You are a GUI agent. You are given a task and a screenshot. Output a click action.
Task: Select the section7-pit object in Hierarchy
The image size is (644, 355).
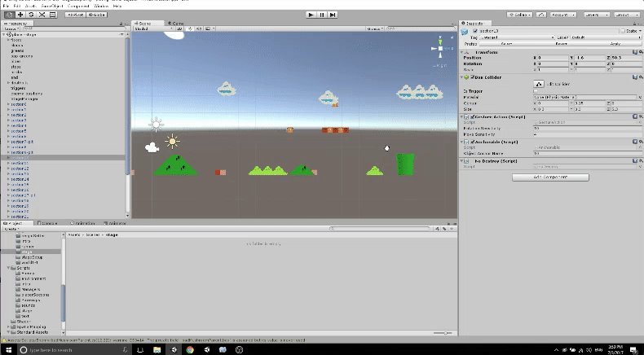point(22,142)
